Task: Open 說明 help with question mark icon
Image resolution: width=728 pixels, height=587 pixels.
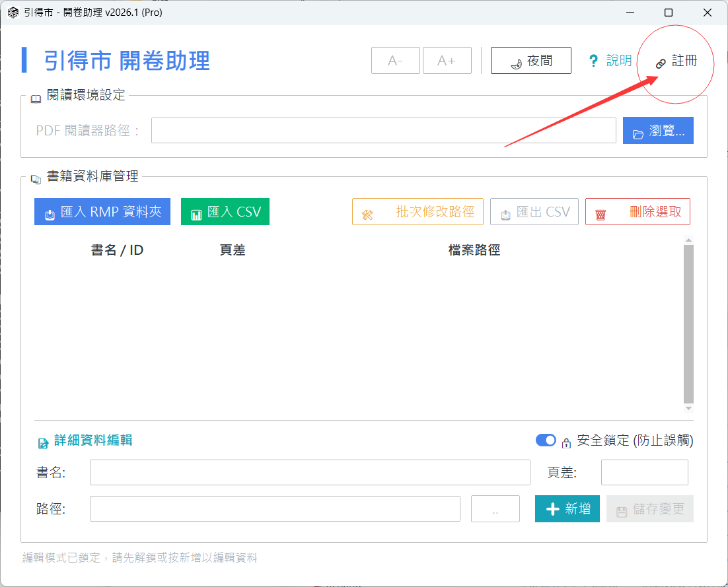Action: pos(610,61)
